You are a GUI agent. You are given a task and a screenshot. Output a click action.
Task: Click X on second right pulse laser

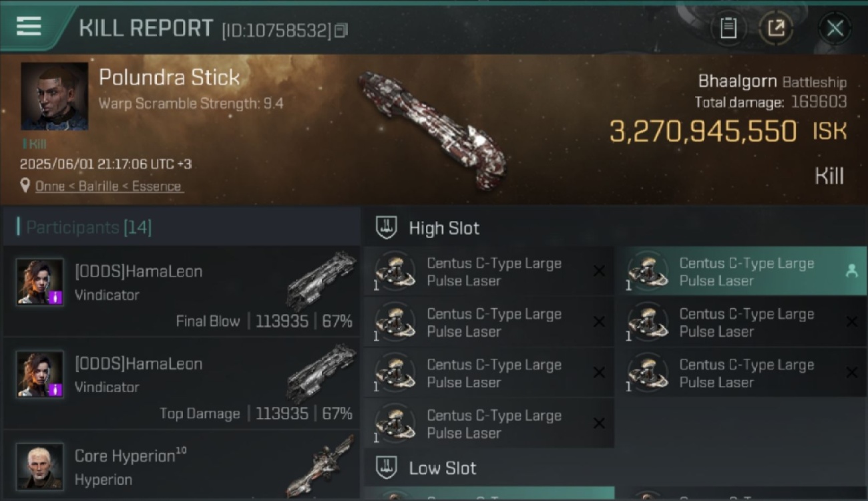(851, 321)
